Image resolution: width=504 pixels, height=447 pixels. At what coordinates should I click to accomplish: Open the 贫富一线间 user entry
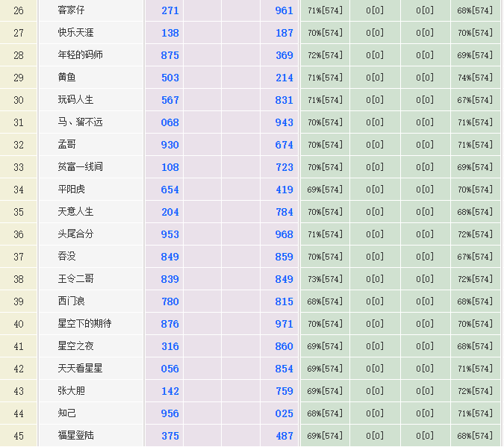click(81, 167)
